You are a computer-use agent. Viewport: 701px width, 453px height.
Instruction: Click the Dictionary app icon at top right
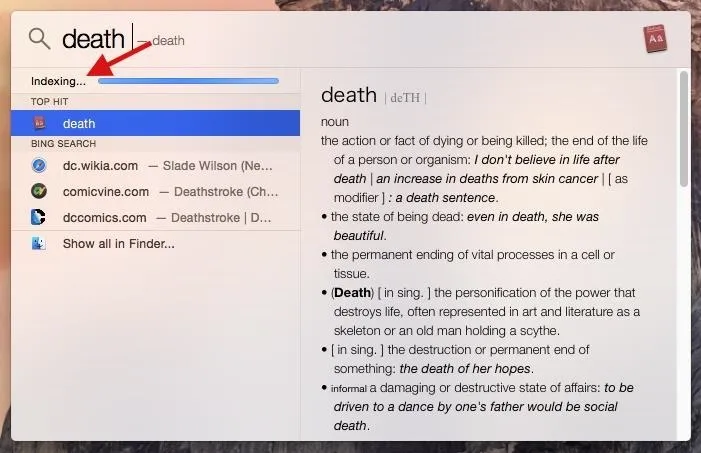(x=655, y=39)
